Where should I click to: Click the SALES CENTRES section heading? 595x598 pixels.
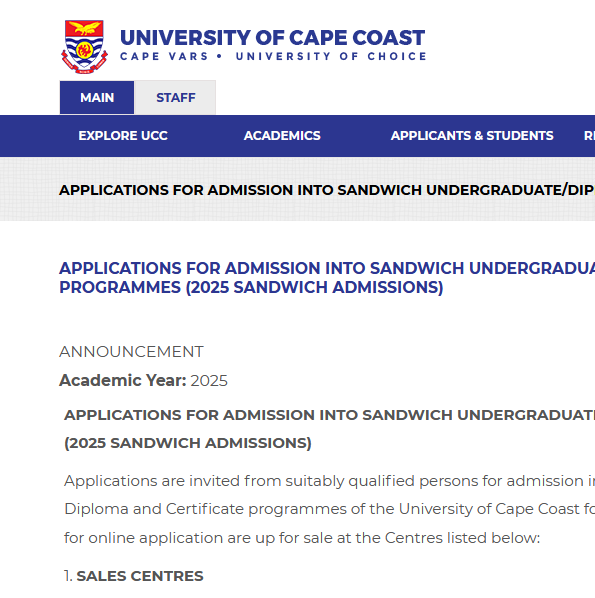point(140,576)
